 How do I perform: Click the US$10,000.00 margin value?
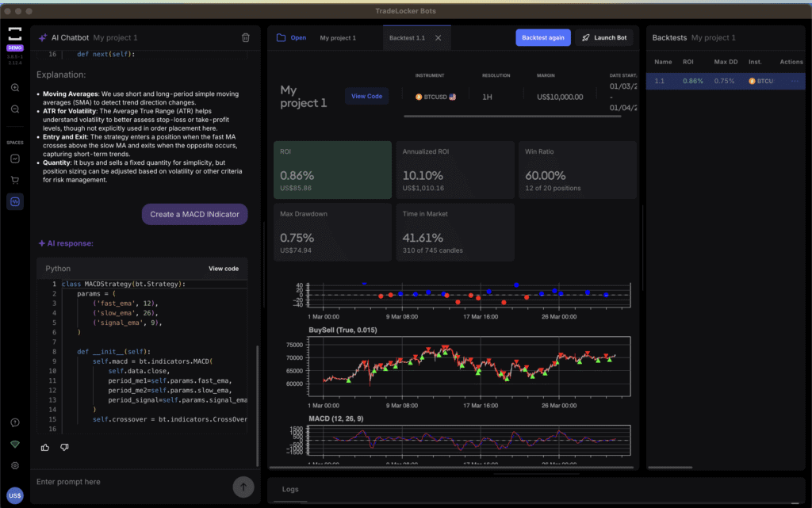tap(560, 97)
